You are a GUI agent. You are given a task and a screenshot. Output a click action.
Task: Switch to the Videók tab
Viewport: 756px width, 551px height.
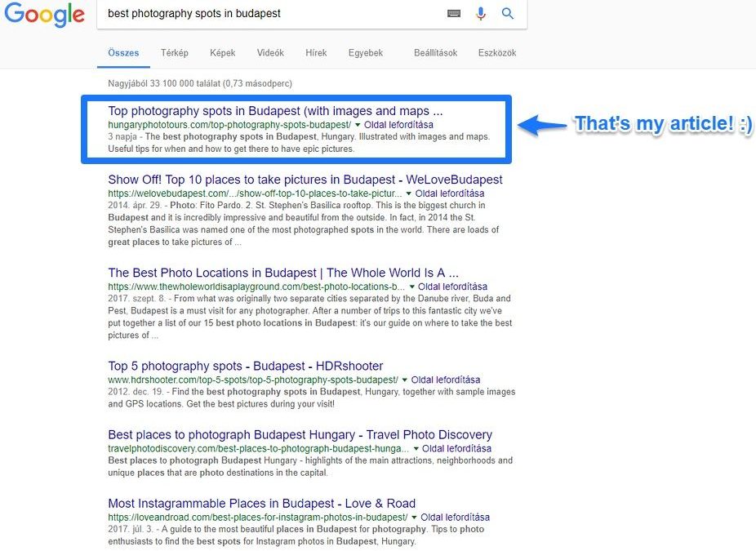pos(270,53)
